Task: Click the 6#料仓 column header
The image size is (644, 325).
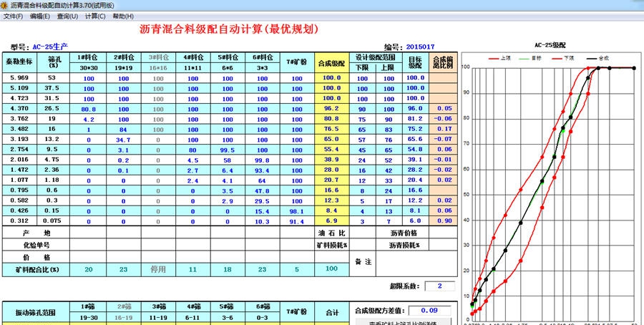Action: click(263, 57)
